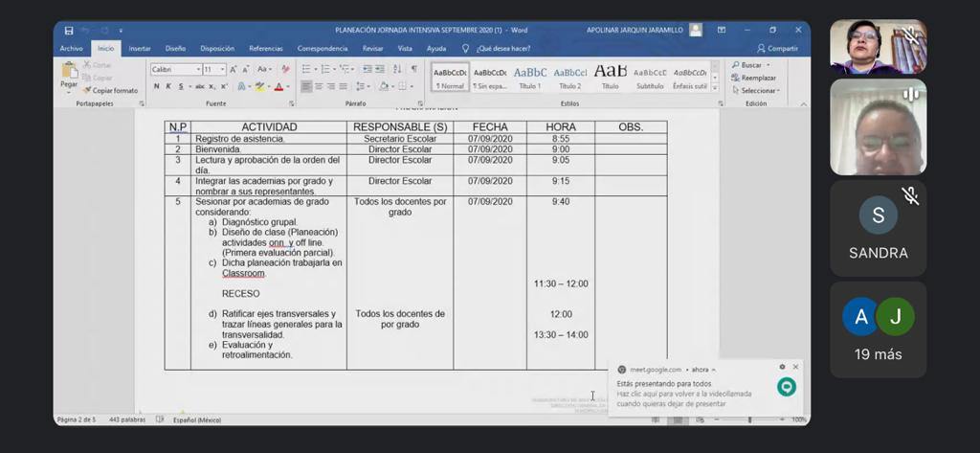Toggle underline S formatting
This screenshot has height=453, width=980.
181,86
